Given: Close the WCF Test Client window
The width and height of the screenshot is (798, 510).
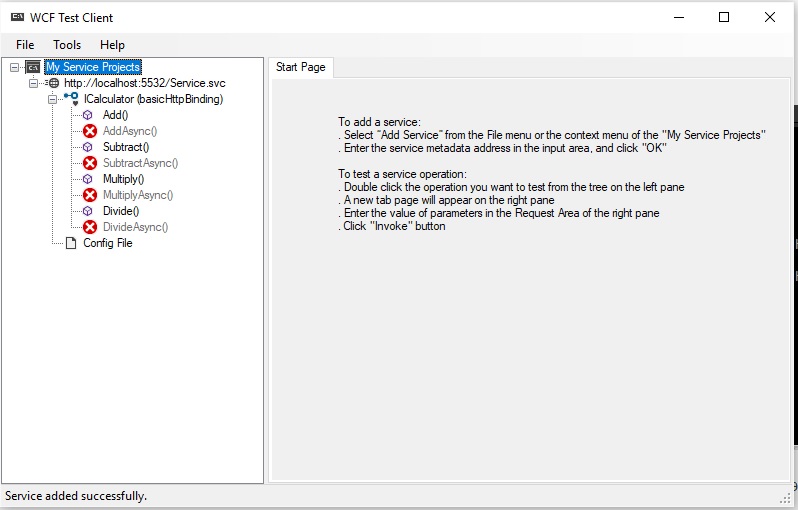Looking at the screenshot, I should click(770, 17).
